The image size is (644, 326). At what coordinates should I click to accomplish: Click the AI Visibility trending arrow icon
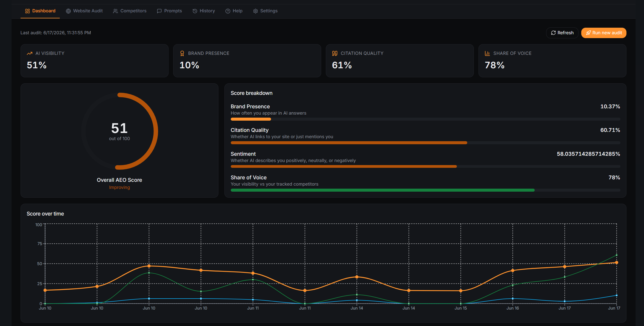tap(30, 53)
